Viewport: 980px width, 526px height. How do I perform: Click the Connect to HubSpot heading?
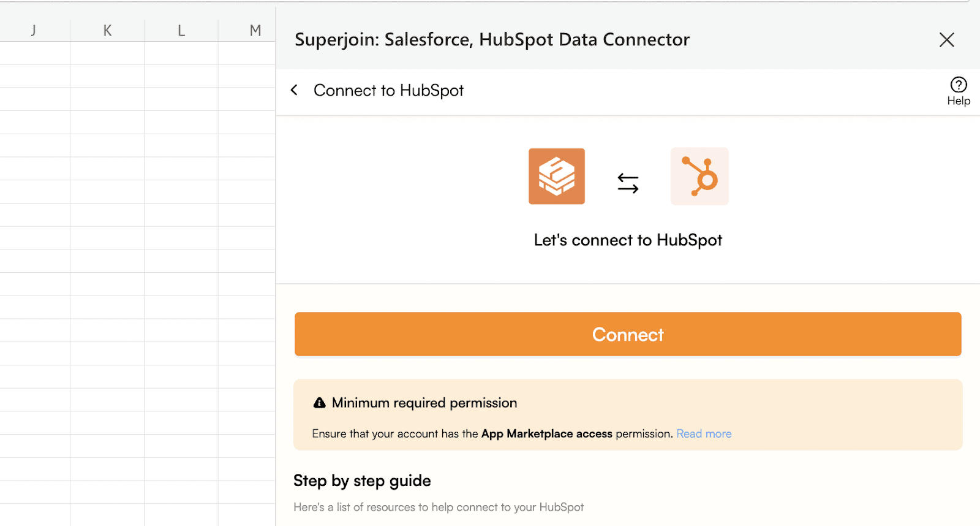(388, 90)
